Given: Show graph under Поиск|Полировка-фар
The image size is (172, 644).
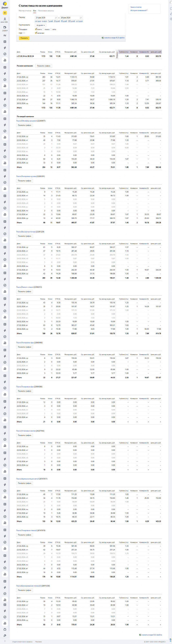Looking at the screenshot, I should point(25,347).
